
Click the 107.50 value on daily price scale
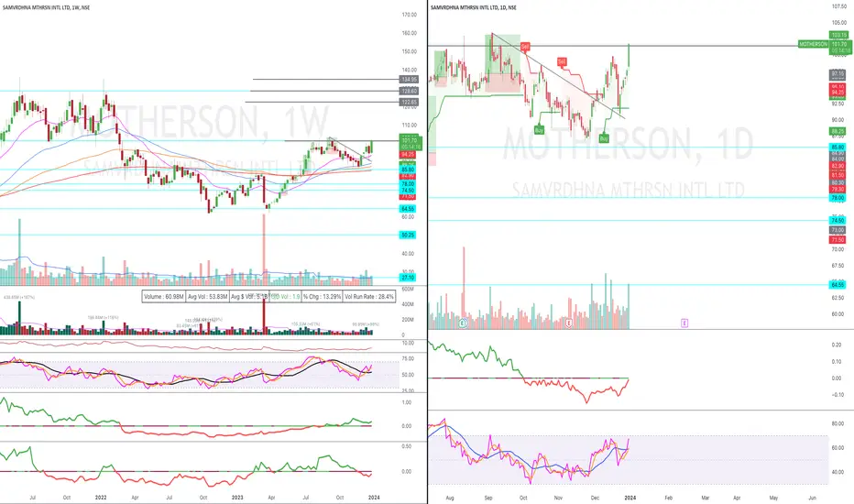838,6
